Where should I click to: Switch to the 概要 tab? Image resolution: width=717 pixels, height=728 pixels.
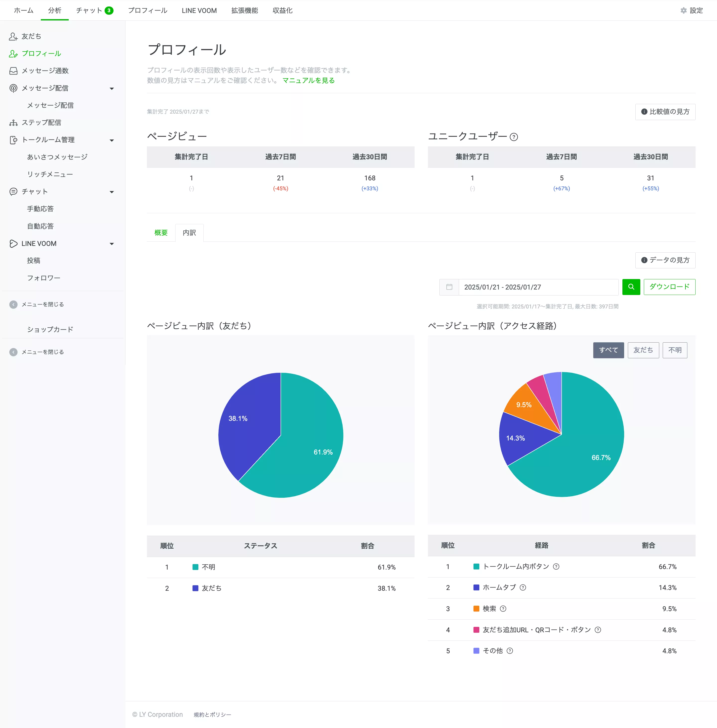point(161,232)
